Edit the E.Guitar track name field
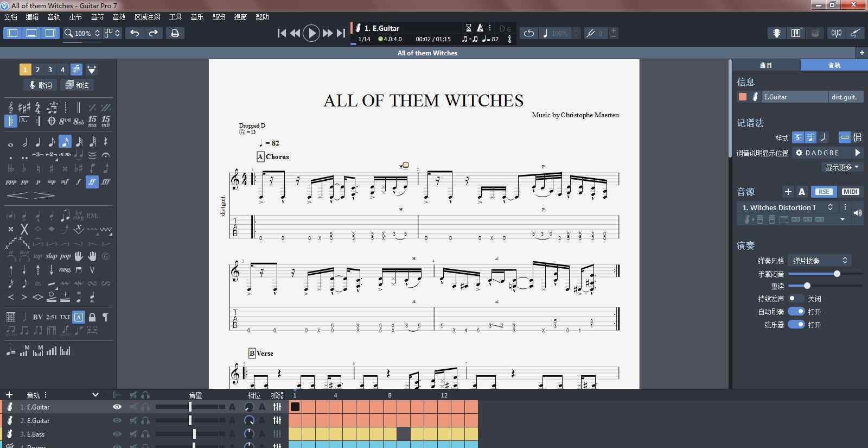868x448 pixels. coord(795,97)
